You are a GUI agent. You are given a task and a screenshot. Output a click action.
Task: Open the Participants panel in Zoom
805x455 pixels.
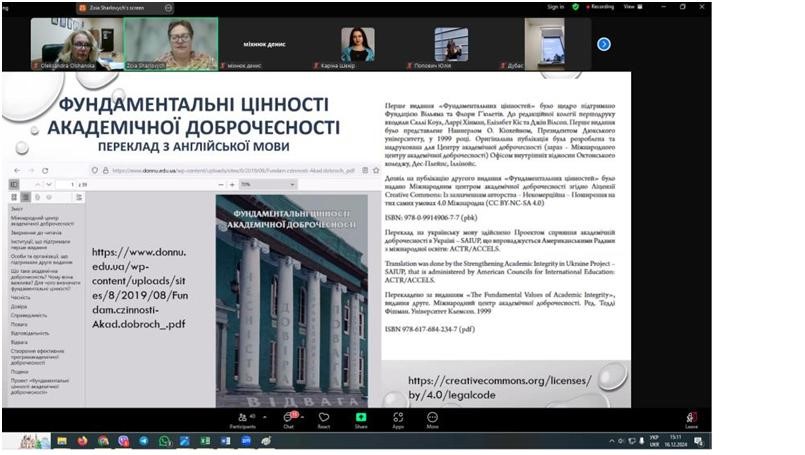pyautogui.click(x=242, y=417)
